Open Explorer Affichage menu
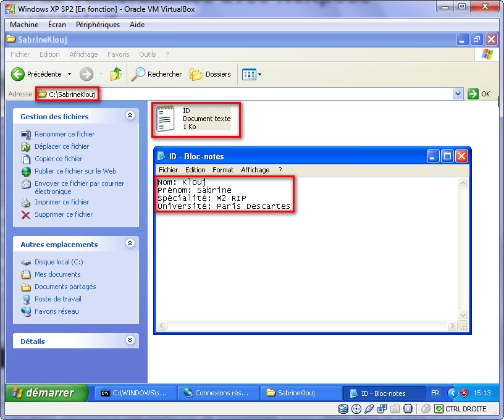504x420 pixels. pyautogui.click(x=83, y=54)
